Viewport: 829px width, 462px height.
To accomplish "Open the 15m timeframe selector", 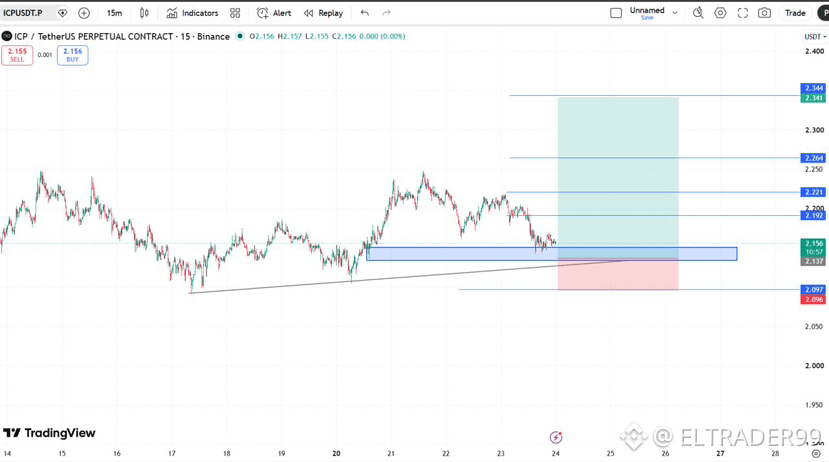I will click(x=114, y=13).
